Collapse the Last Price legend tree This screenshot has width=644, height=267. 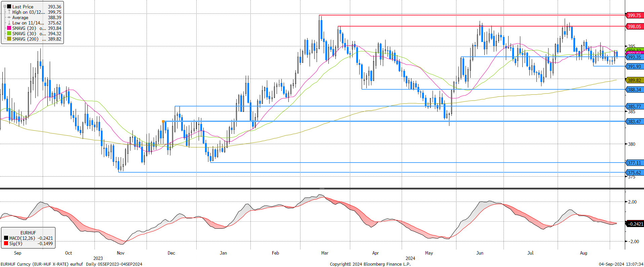click(5, 6)
